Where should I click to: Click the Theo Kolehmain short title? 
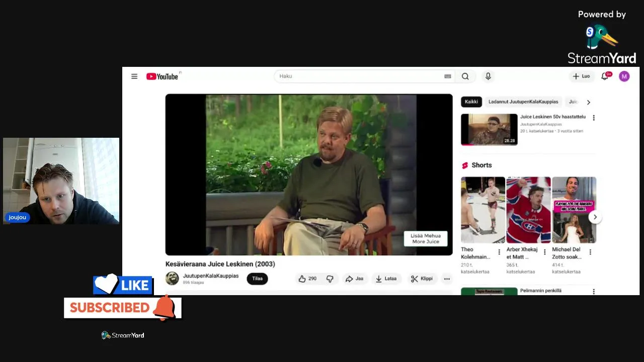tap(475, 253)
